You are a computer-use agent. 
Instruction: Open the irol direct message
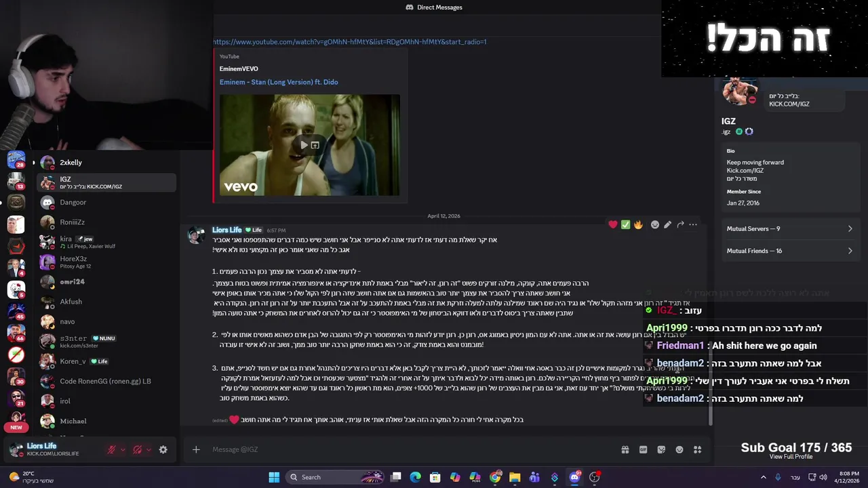(106, 401)
